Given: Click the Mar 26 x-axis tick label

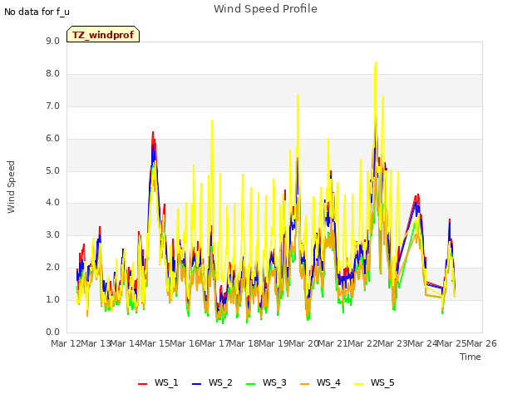Looking at the screenshot, I should (481, 343).
